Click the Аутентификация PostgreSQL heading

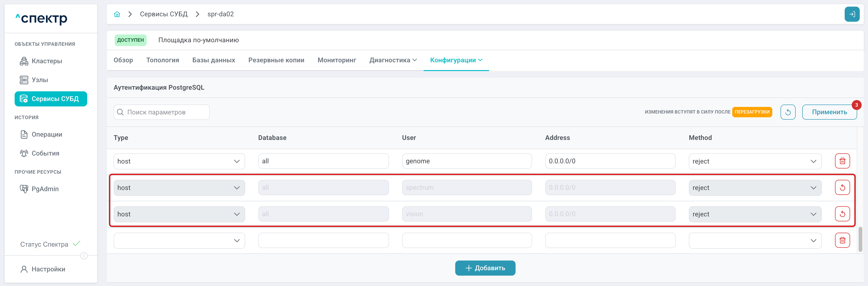(x=159, y=87)
